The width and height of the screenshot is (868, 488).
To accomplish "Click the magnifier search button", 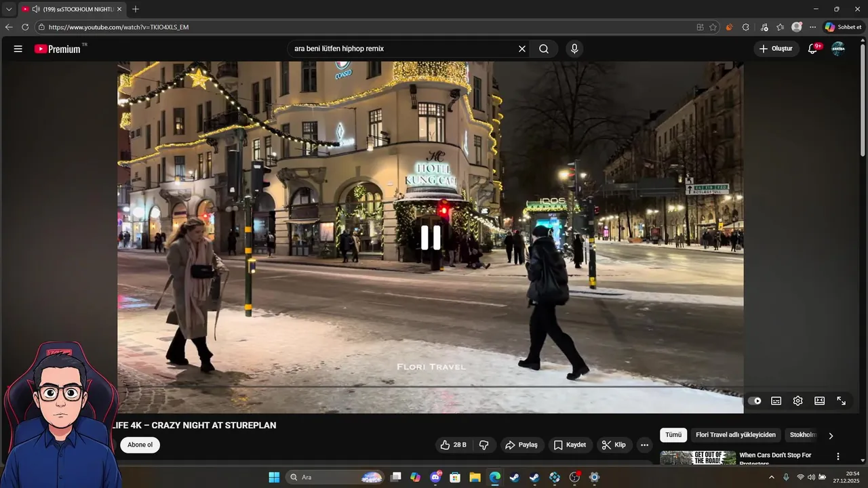I will pyautogui.click(x=544, y=49).
